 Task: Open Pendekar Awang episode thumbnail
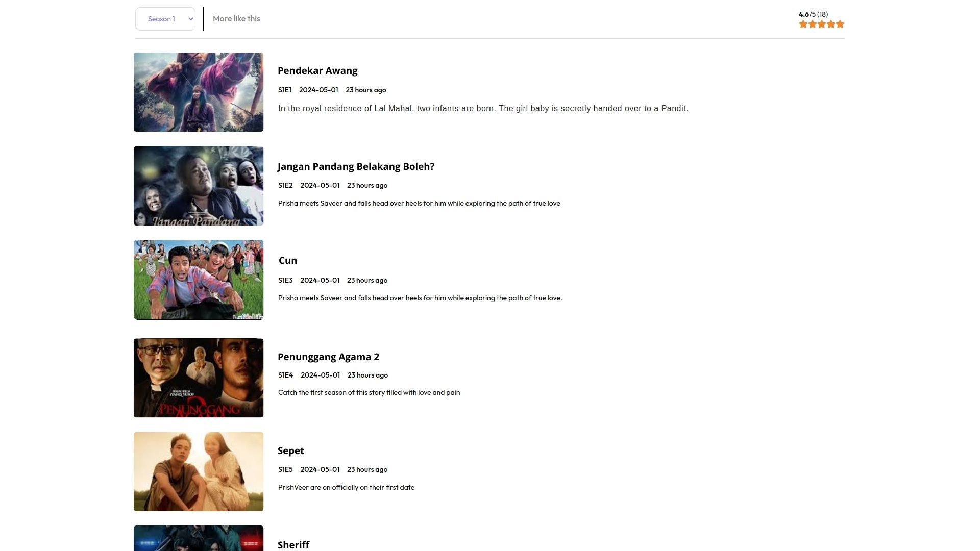[x=199, y=92]
